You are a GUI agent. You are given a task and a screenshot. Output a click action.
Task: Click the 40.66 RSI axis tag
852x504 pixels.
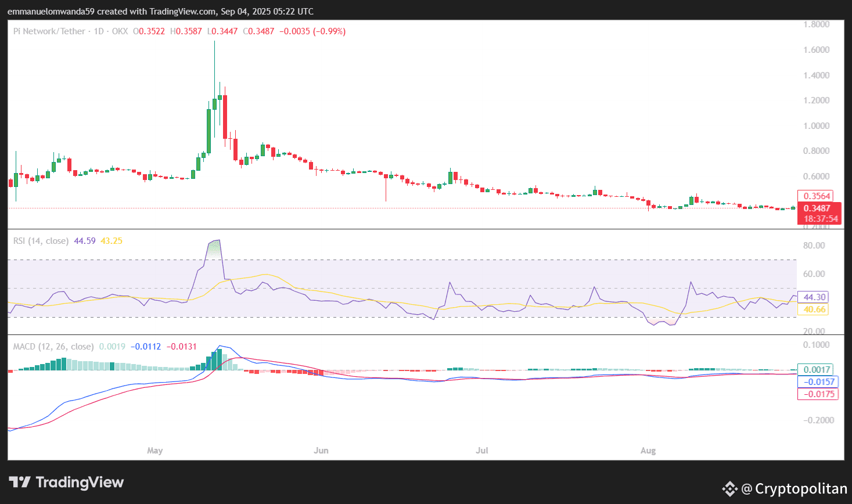(x=814, y=309)
